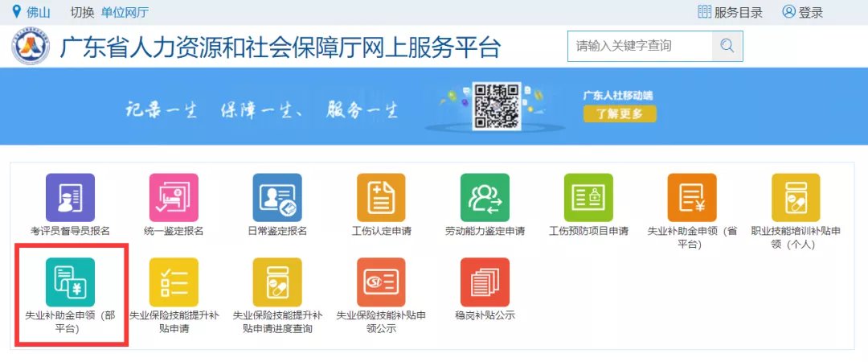Screen dimensions: 868x362
Task: Switch to 单位网厅
Action: [x=125, y=12]
